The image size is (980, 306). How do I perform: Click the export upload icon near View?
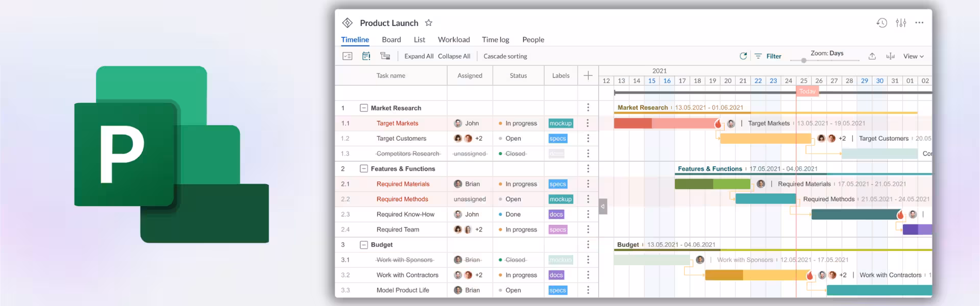coord(872,56)
